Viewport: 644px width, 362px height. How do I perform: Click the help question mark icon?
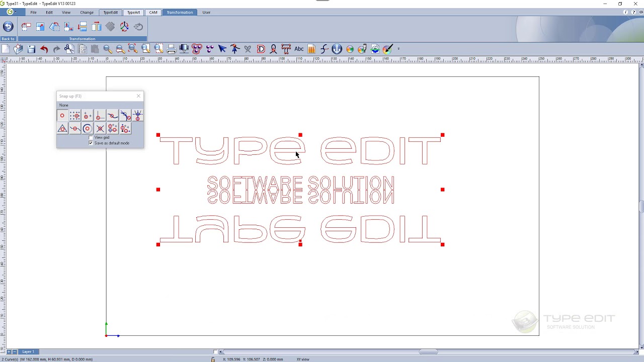point(632,12)
